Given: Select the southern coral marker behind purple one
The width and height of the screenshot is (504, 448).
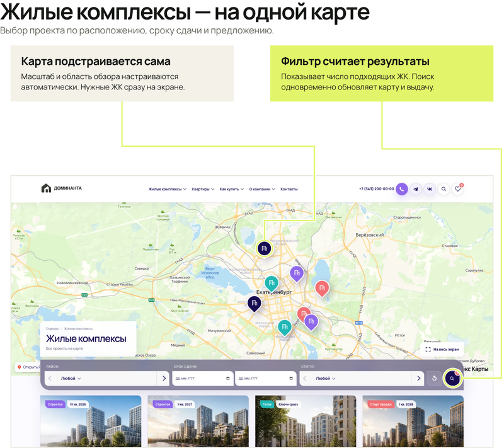Looking at the screenshot, I should [302, 313].
